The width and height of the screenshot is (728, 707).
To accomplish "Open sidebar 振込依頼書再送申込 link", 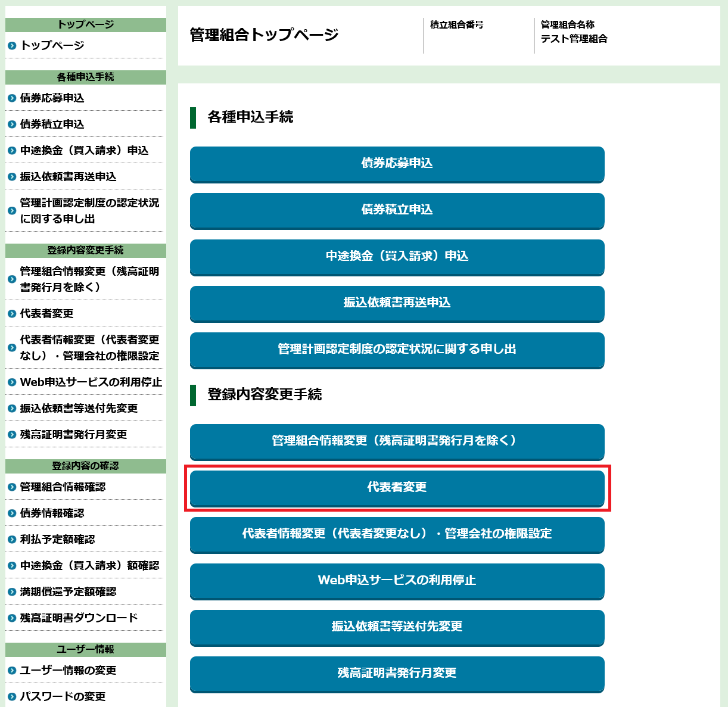I will [68, 176].
